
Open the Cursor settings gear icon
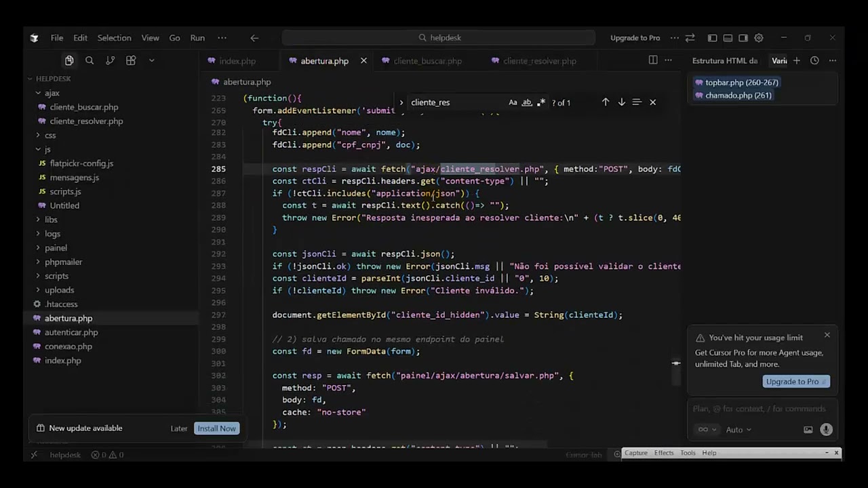(759, 38)
